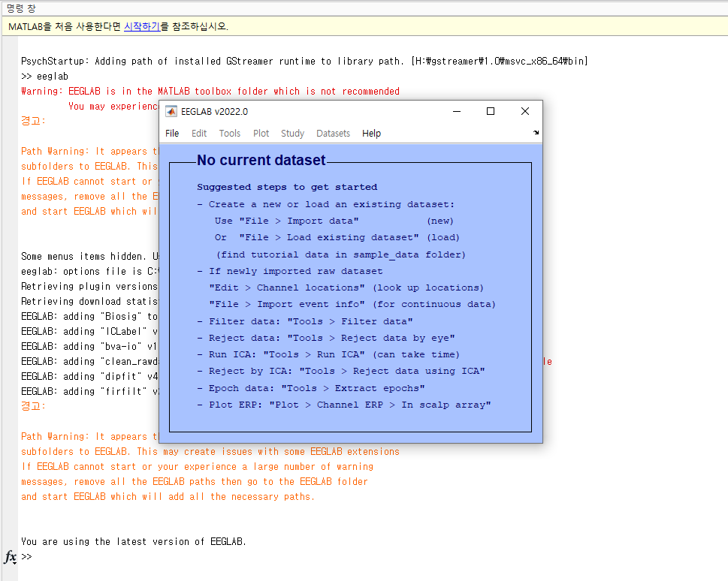This screenshot has width=728, height=581.
Task: Click the 'Edit > Channel locations' line
Action: pos(346,287)
